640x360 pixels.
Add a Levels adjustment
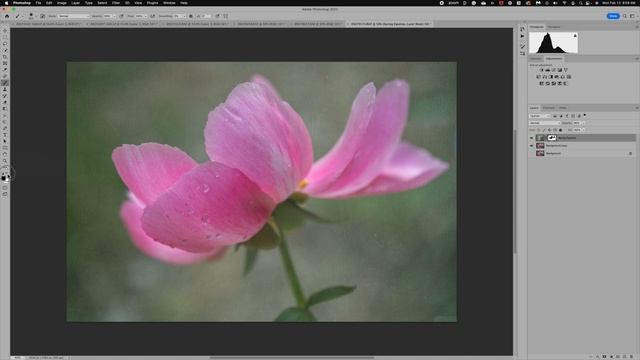click(547, 70)
